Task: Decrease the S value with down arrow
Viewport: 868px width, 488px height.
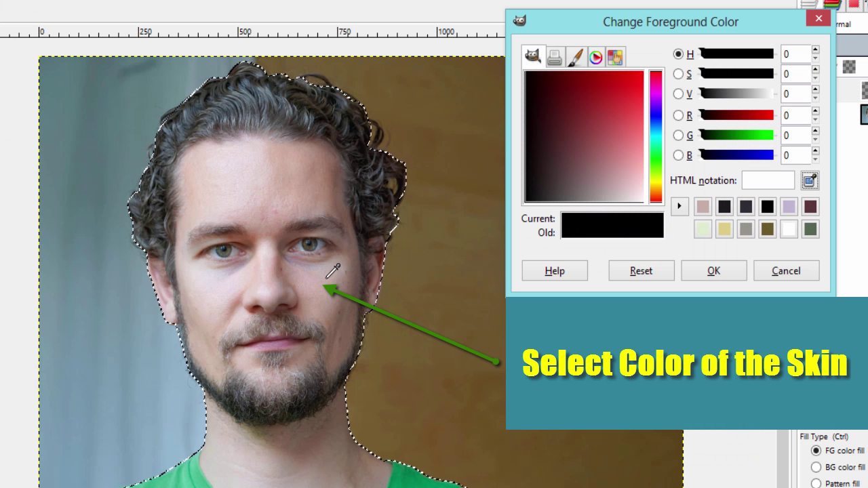Action: tap(815, 79)
